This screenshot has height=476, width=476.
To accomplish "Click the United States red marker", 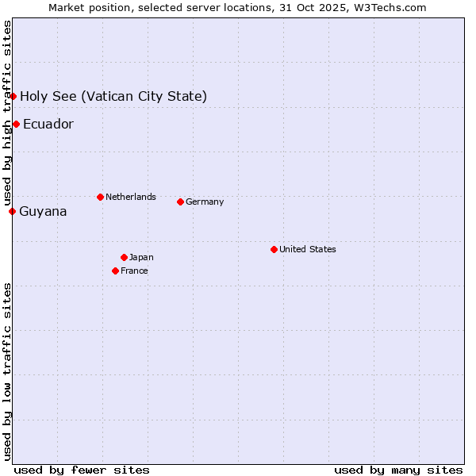I will tap(274, 249).
